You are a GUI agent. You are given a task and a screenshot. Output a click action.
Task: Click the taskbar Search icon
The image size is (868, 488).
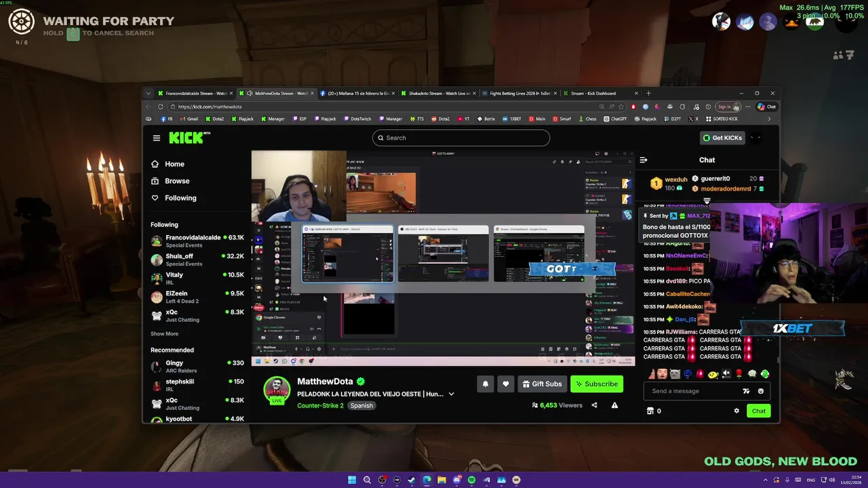(367, 480)
